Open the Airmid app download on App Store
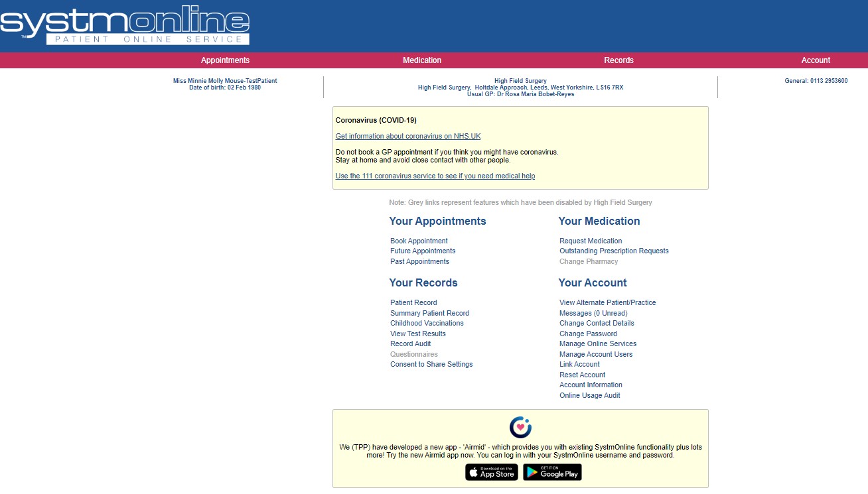The width and height of the screenshot is (868, 494). coord(491,472)
